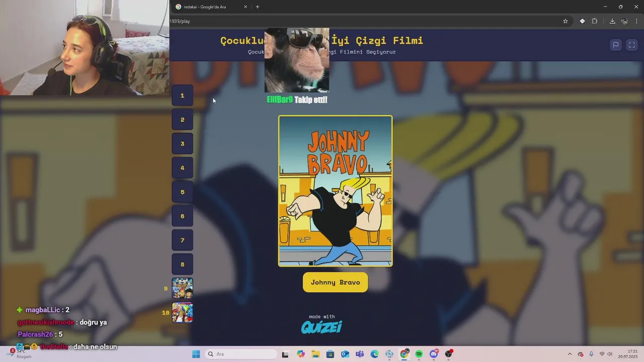This screenshot has height=362, width=644.
Task: Open the volume speaker tray icon
Action: click(x=610, y=354)
